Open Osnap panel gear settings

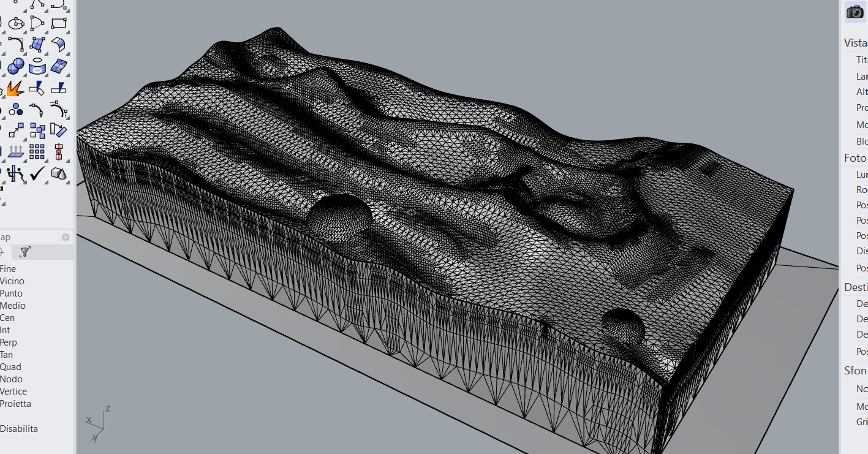point(66,237)
